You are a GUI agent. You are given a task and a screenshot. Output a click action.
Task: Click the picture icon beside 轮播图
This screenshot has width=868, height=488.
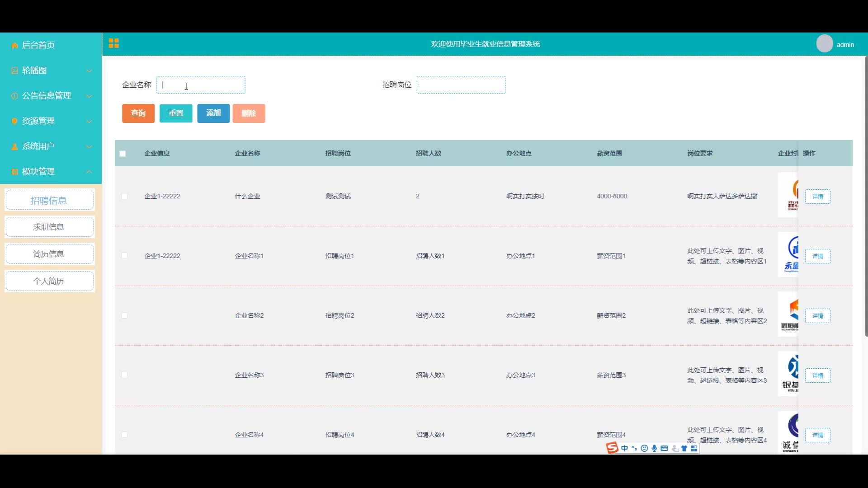point(14,71)
